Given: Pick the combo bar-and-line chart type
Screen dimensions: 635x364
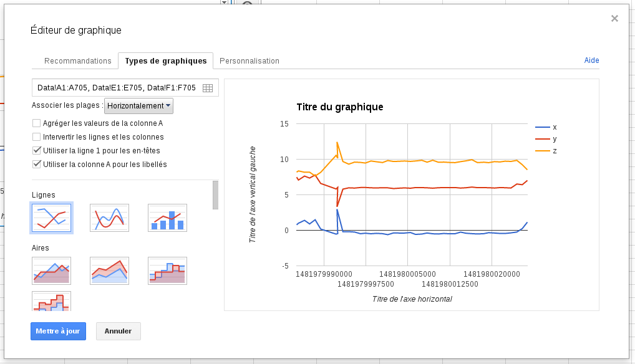Looking at the screenshot, I should (x=167, y=218).
